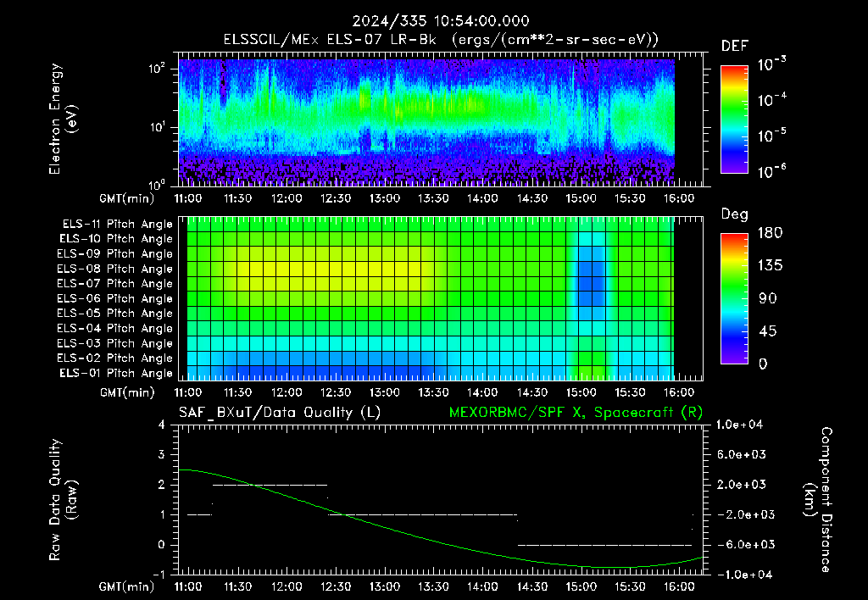This screenshot has height=600, width=868.
Task: Select the ELS-11 Pitch Angle row label
Action: pos(117,225)
